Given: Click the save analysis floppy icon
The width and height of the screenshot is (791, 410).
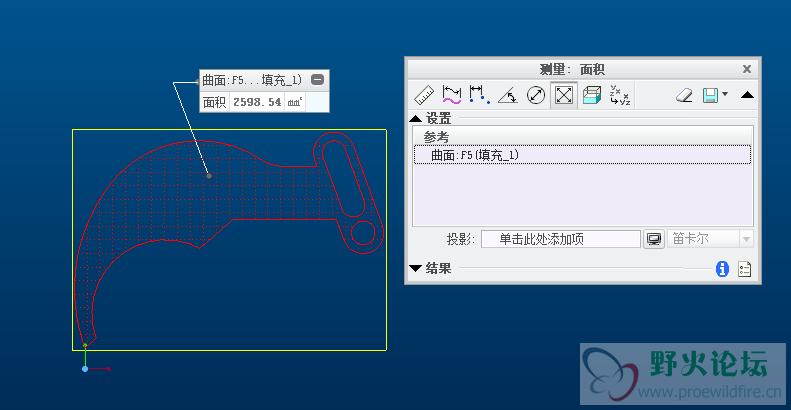Looking at the screenshot, I should click(710, 95).
